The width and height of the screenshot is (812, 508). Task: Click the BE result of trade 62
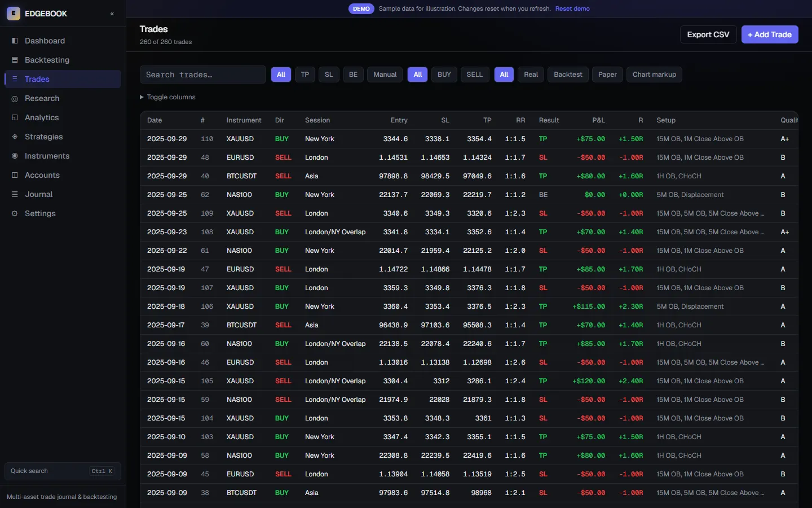click(543, 195)
